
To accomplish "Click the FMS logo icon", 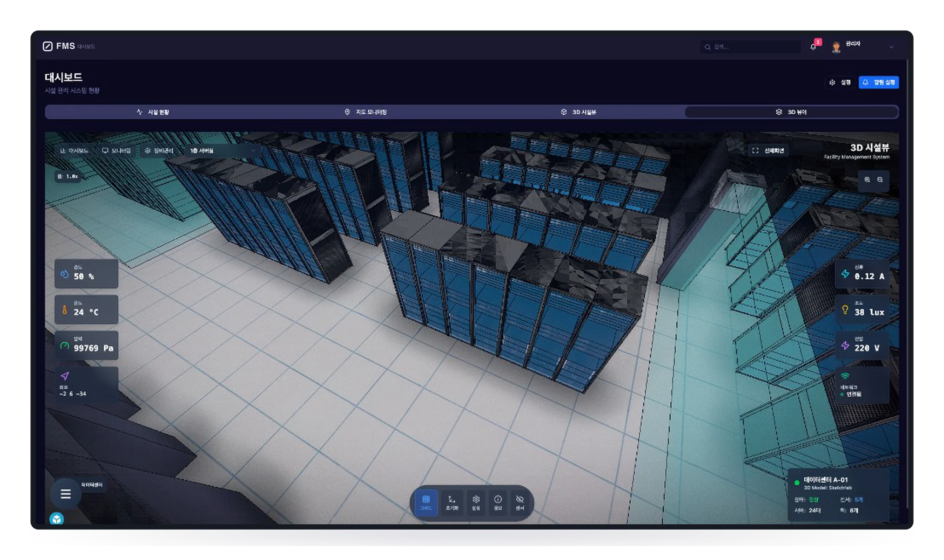I will coord(47,46).
